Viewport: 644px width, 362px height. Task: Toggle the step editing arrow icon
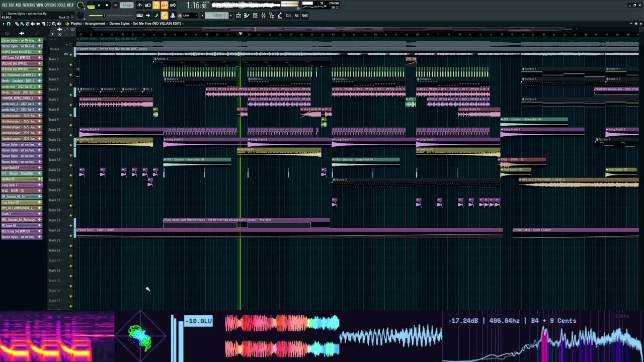(x=148, y=16)
